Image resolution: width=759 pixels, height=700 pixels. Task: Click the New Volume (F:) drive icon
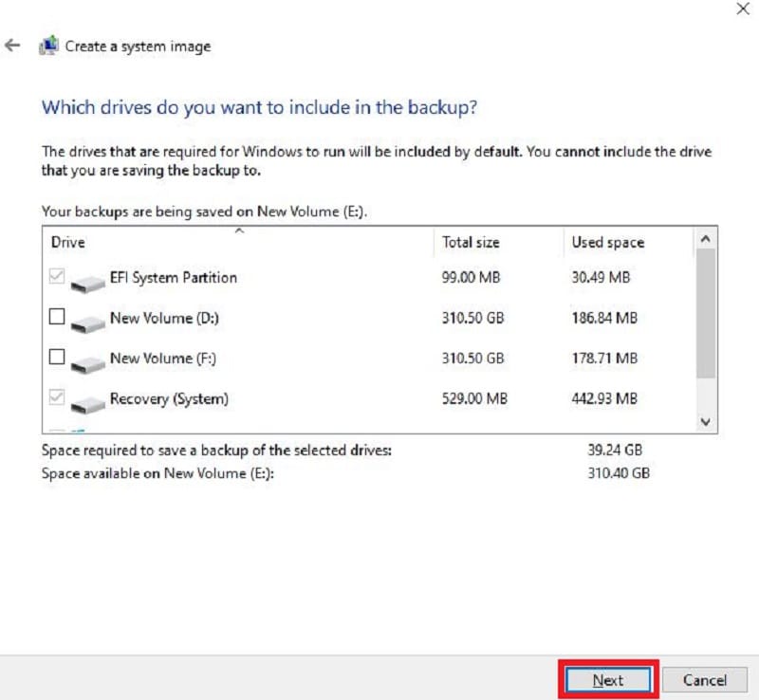(x=87, y=363)
